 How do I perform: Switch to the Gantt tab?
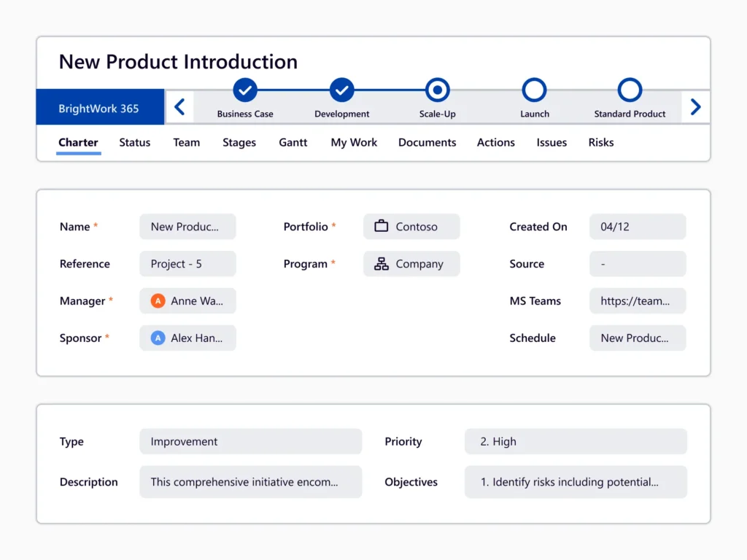(x=293, y=142)
